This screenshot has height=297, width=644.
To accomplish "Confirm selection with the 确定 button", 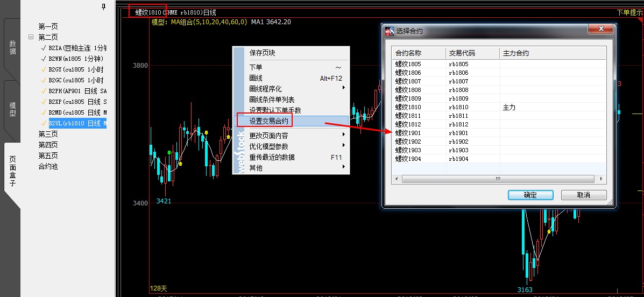I will click(x=530, y=195).
